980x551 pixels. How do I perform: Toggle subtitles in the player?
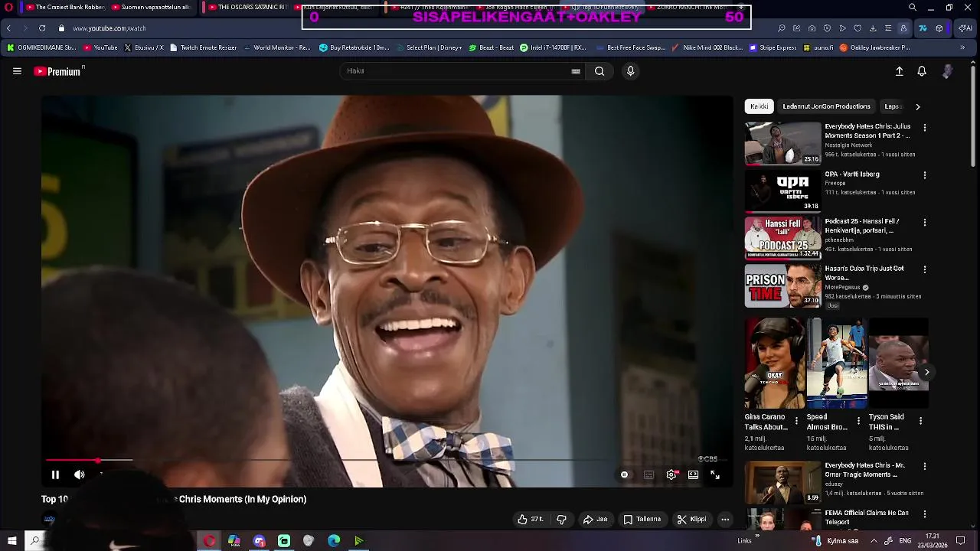tap(648, 474)
